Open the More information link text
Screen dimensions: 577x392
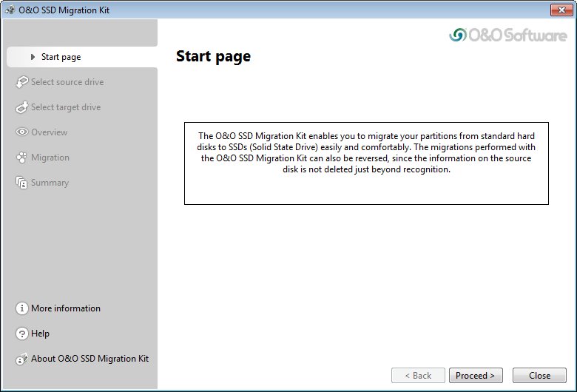click(66, 308)
